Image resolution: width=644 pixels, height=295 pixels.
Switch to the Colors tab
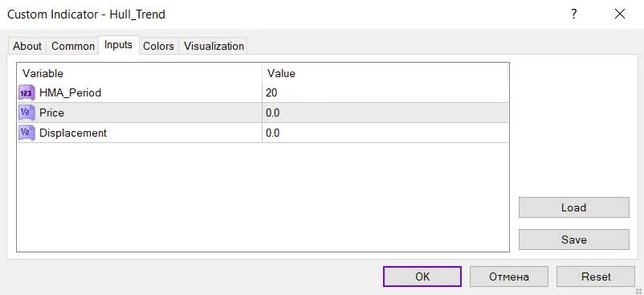coord(158,46)
